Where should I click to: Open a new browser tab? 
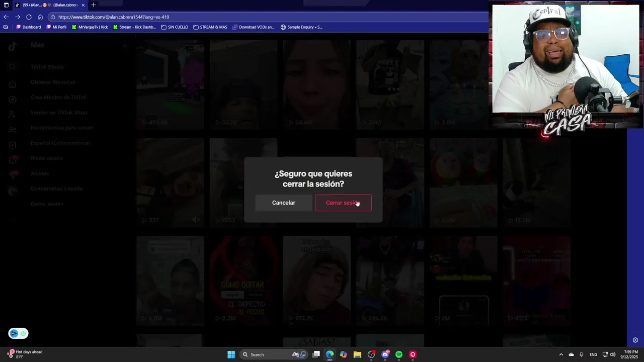tap(93, 5)
